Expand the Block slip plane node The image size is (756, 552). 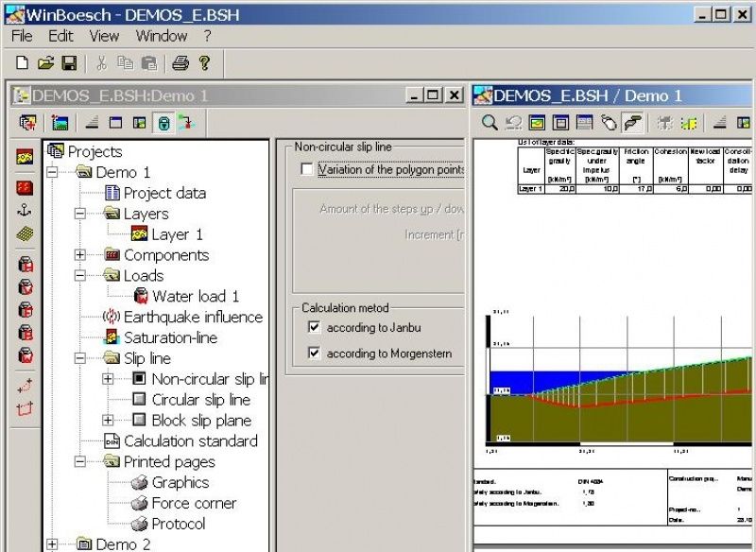(x=108, y=420)
